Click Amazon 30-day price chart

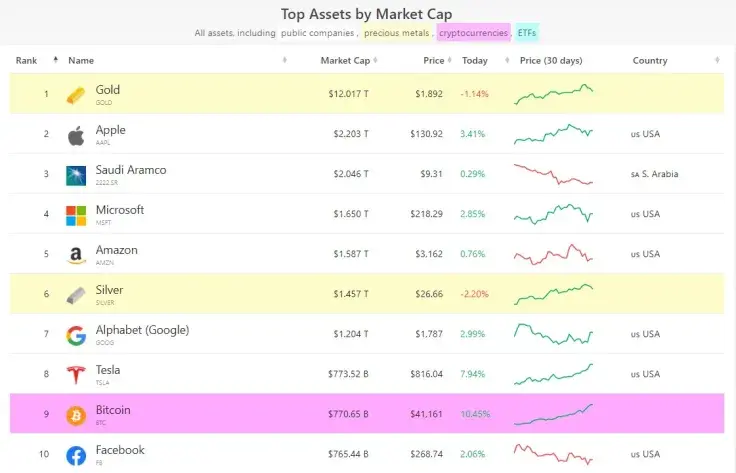click(553, 254)
